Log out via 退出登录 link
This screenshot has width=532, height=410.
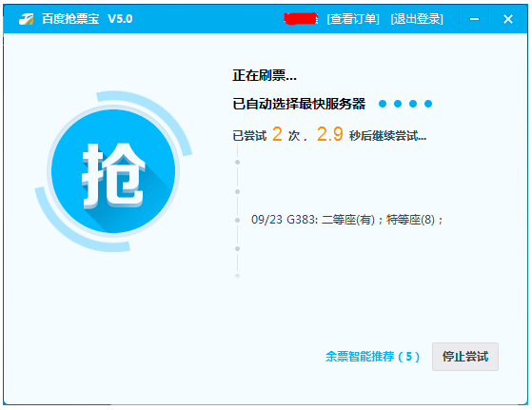(417, 19)
